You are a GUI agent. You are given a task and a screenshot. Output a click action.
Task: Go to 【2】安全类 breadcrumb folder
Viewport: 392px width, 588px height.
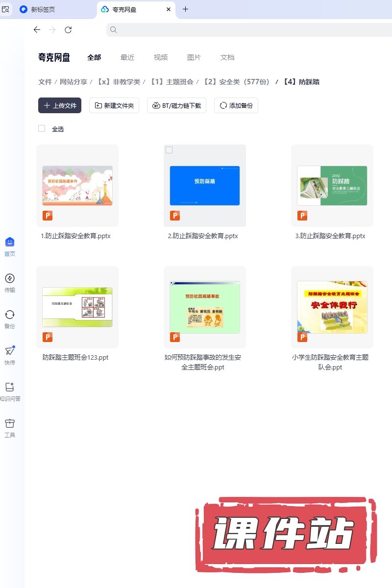(x=236, y=82)
